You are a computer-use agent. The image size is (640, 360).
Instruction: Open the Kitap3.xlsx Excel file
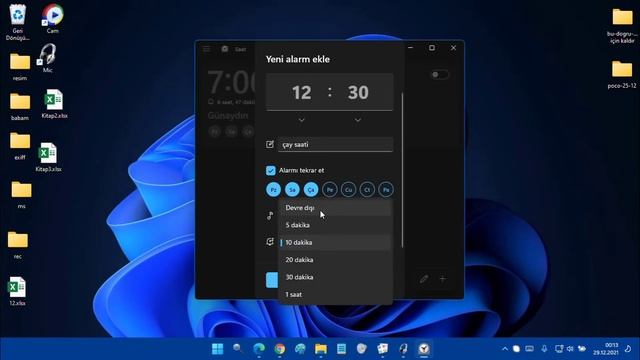click(x=48, y=157)
